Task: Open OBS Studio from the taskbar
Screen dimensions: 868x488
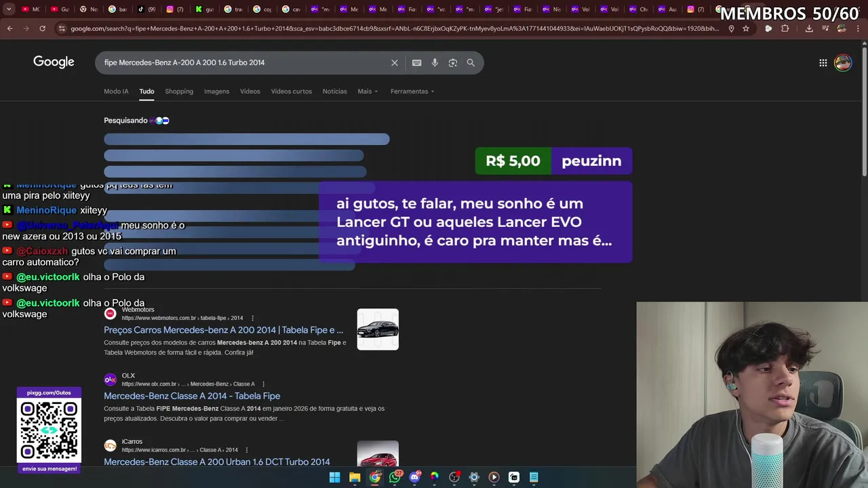Action: [x=454, y=477]
